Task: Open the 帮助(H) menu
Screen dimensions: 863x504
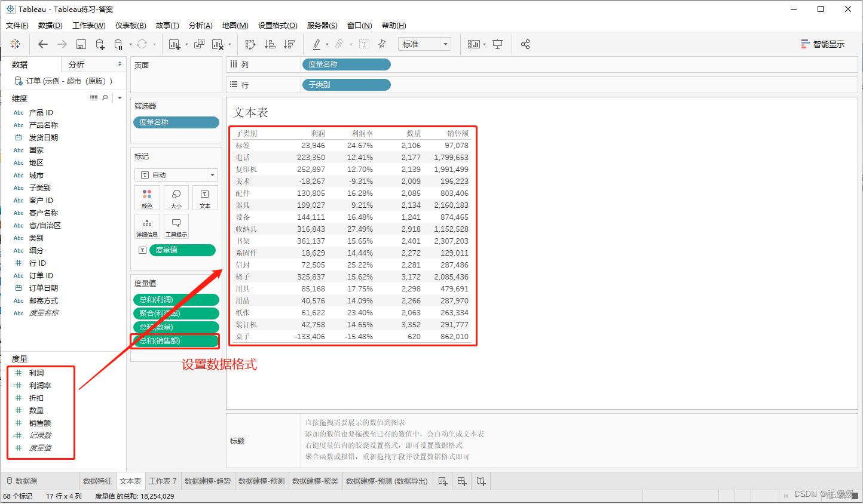Action: coord(394,26)
